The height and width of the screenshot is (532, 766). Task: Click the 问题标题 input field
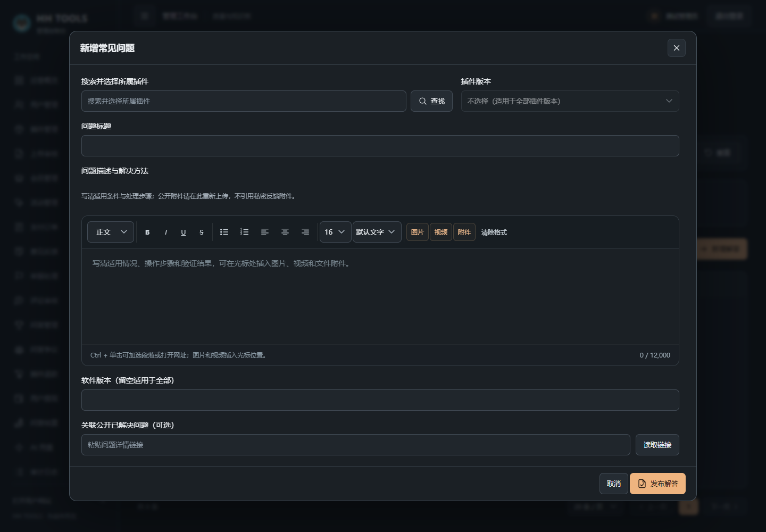[x=380, y=146]
